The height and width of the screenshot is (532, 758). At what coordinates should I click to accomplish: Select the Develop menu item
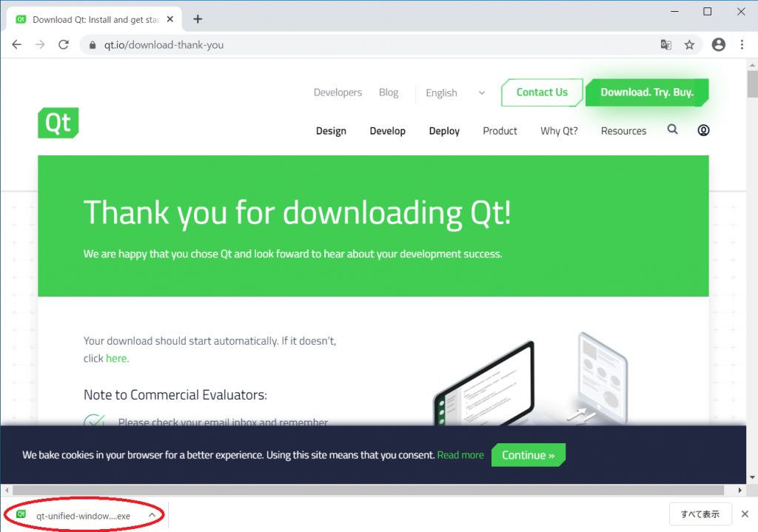click(387, 130)
